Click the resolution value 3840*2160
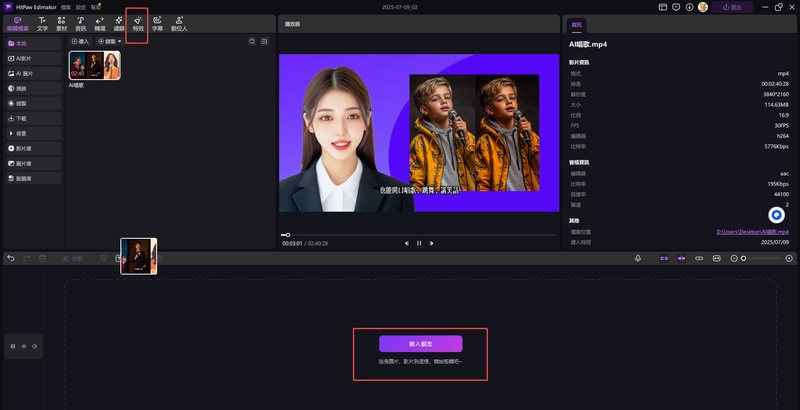This screenshot has height=410, width=800. point(777,94)
